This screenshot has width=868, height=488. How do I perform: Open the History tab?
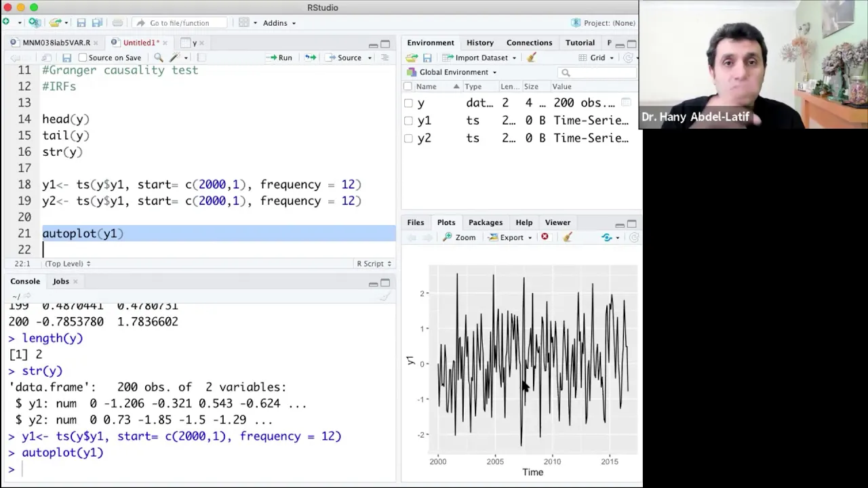480,43
